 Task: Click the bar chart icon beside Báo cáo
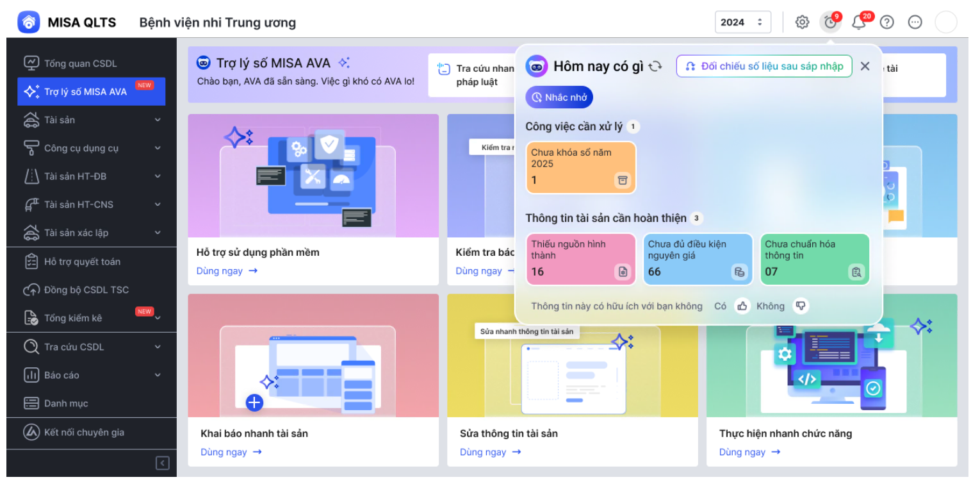pyautogui.click(x=31, y=375)
